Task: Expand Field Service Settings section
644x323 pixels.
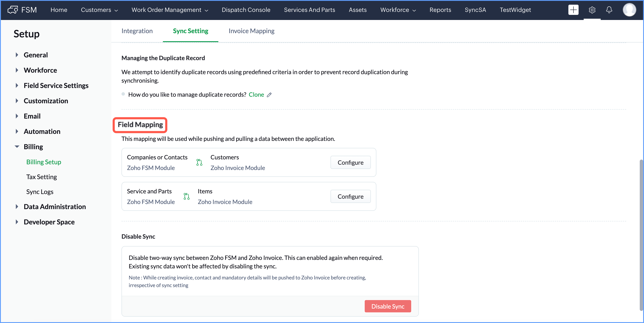Action: pos(17,85)
